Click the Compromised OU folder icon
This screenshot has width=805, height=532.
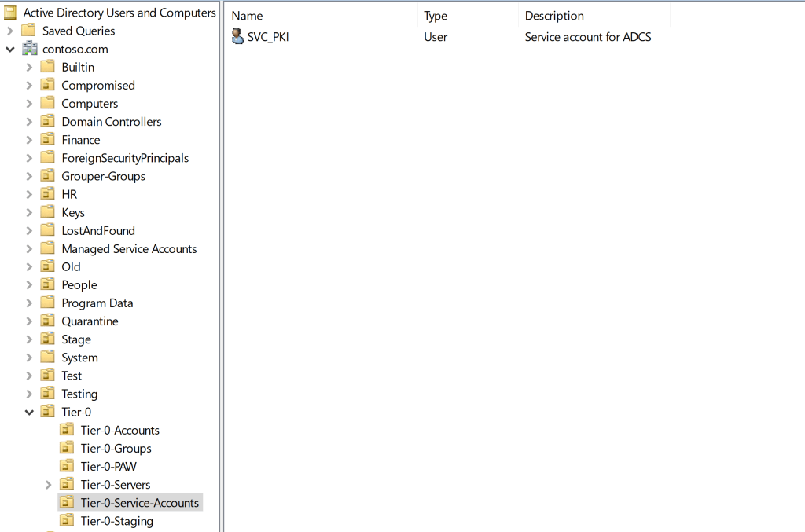pyautogui.click(x=48, y=86)
